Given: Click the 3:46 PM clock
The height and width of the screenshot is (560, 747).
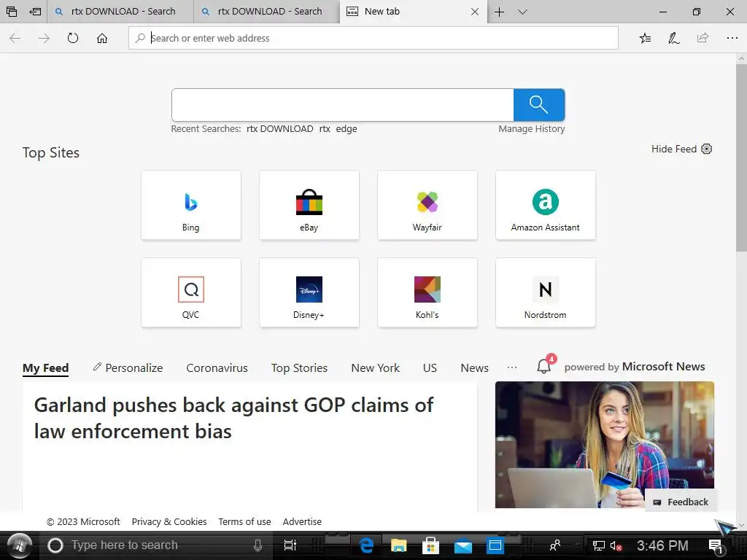Looking at the screenshot, I should [662, 545].
